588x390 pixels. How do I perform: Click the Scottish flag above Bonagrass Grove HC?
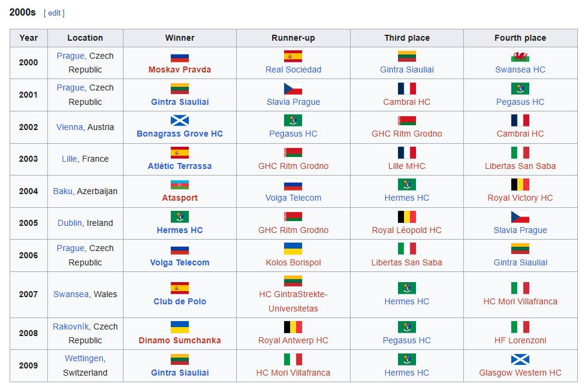click(x=180, y=120)
